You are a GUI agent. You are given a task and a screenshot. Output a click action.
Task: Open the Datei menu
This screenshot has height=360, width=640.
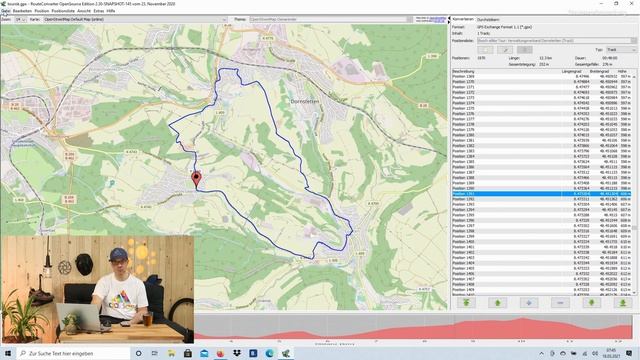click(x=6, y=11)
